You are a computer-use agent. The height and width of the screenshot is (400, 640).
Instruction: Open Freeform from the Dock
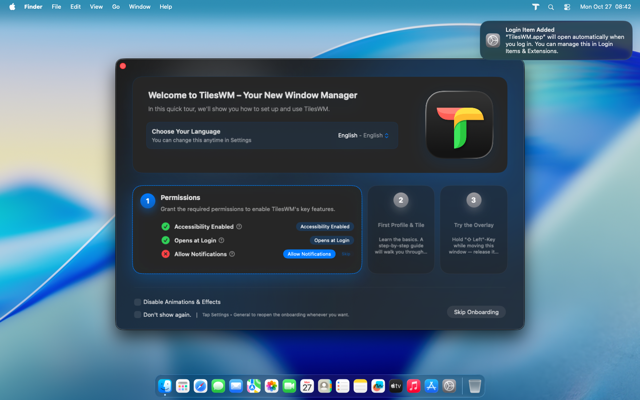click(x=378, y=386)
